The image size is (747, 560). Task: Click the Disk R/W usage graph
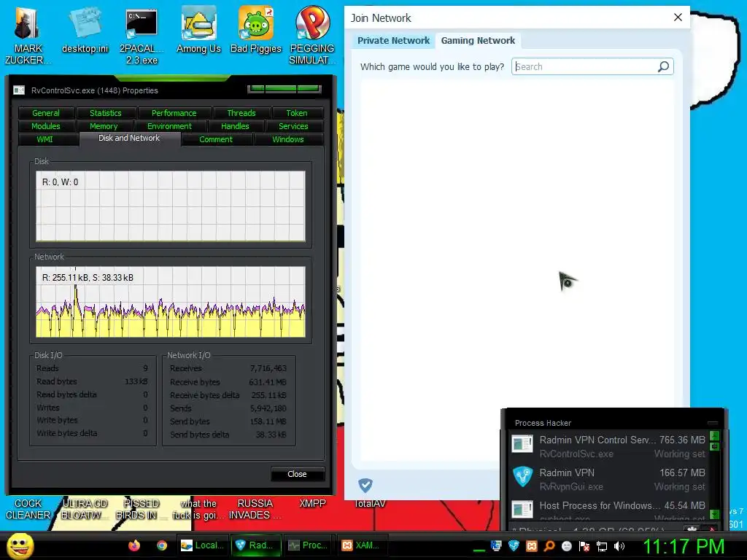click(x=171, y=206)
